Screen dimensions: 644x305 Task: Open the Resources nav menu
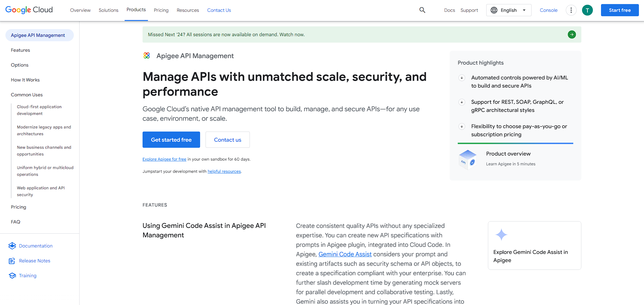(x=188, y=10)
